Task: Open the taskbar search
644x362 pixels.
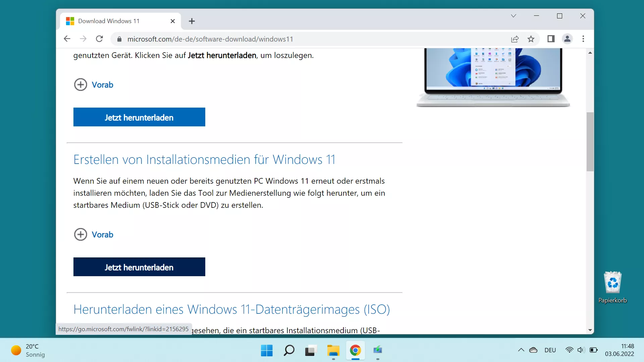Action: pyautogui.click(x=289, y=350)
